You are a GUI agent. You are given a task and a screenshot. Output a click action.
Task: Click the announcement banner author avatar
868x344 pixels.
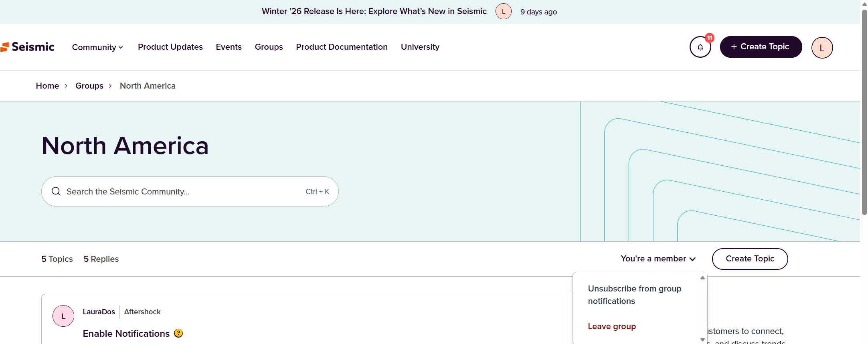coord(503,11)
